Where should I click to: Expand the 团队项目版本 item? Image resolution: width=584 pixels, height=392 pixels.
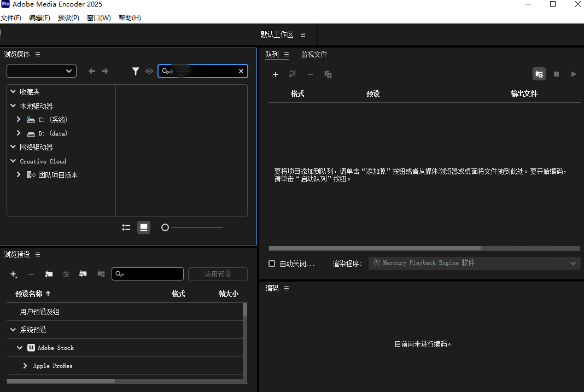pos(19,174)
